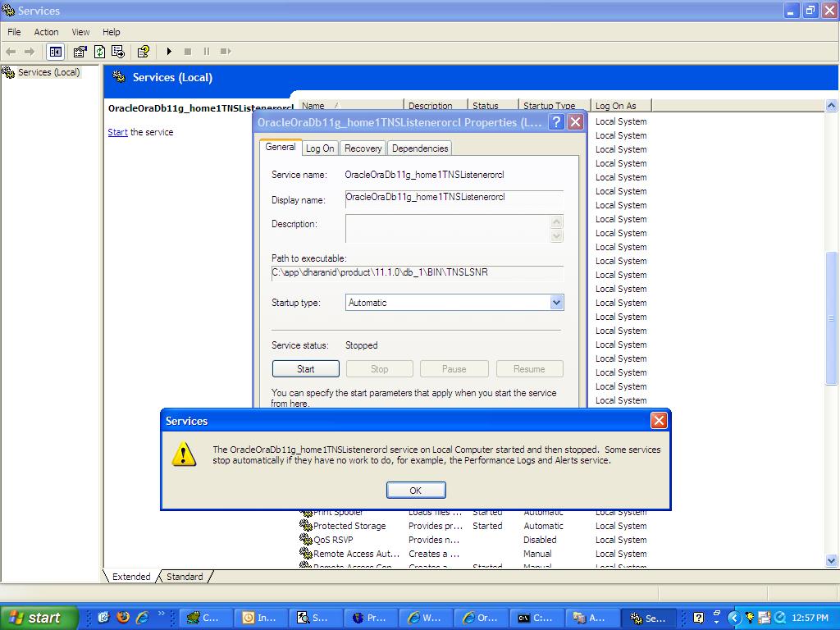Screen dimensions: 840x630
Task: Select the Standard tab at the bottom
Action: (185, 577)
